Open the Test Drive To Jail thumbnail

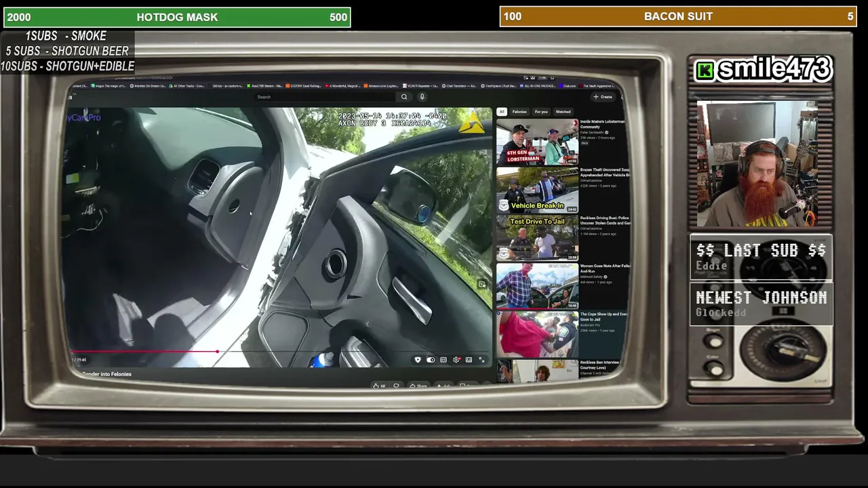tap(537, 238)
